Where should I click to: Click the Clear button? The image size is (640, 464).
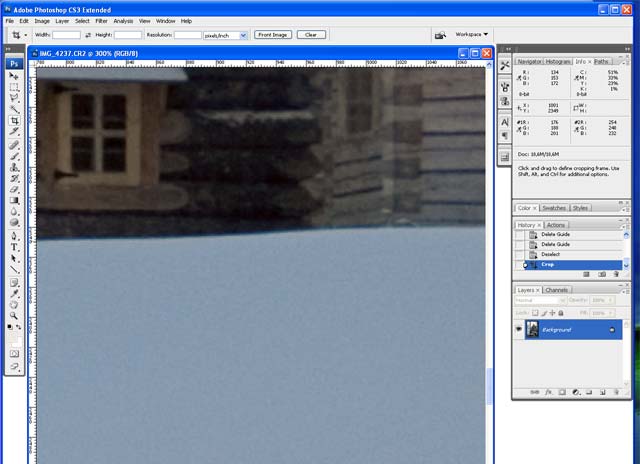point(311,34)
